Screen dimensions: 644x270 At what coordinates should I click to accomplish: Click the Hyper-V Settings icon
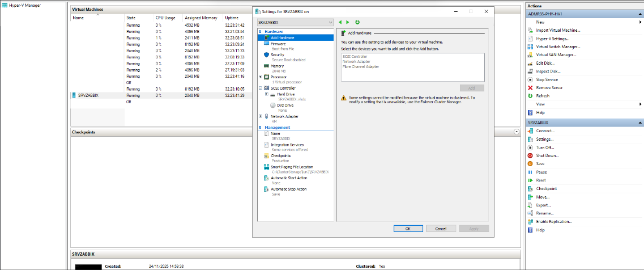530,38
